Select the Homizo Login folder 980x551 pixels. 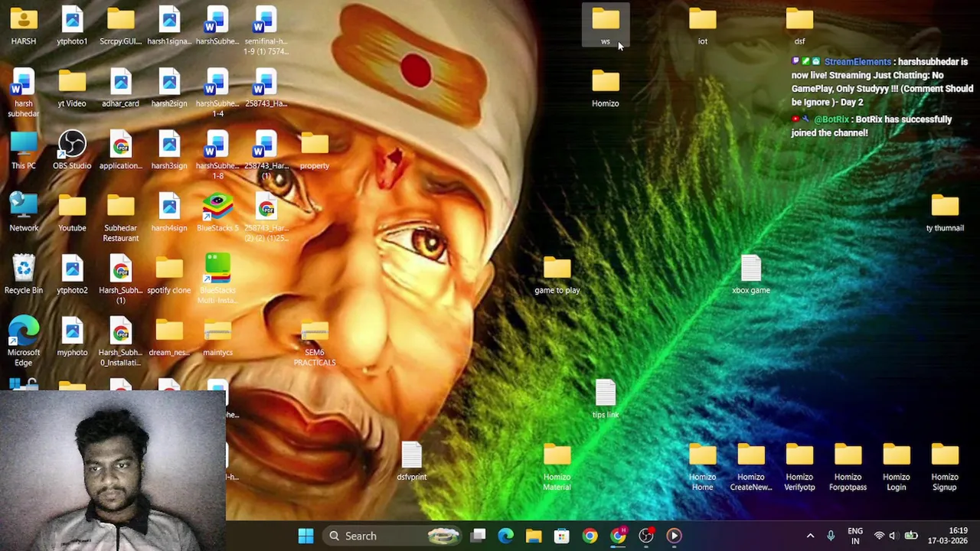pos(897,467)
